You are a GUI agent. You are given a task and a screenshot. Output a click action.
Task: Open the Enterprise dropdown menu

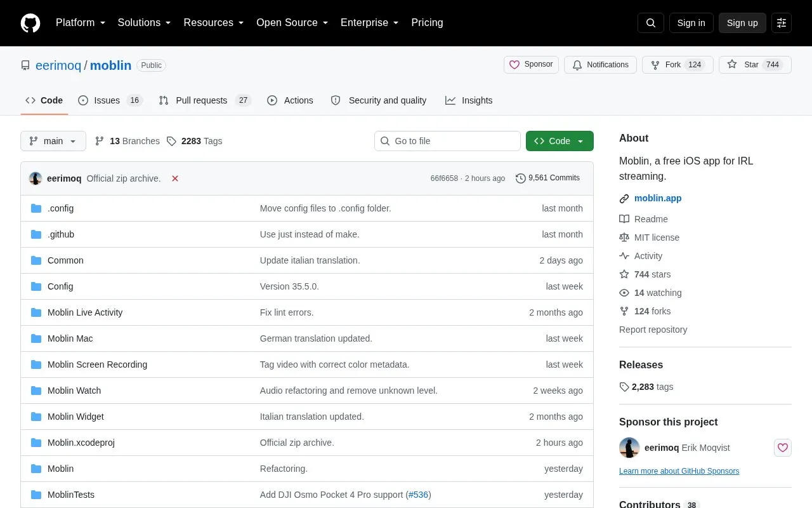tap(370, 23)
